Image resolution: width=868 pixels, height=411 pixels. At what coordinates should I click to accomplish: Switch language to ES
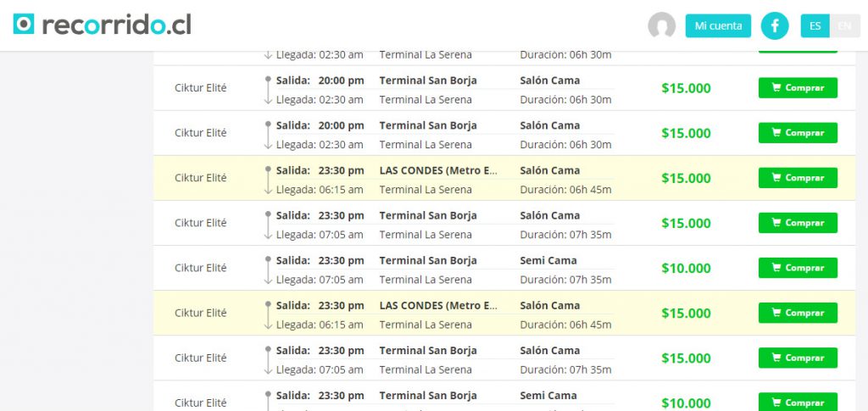[815, 26]
